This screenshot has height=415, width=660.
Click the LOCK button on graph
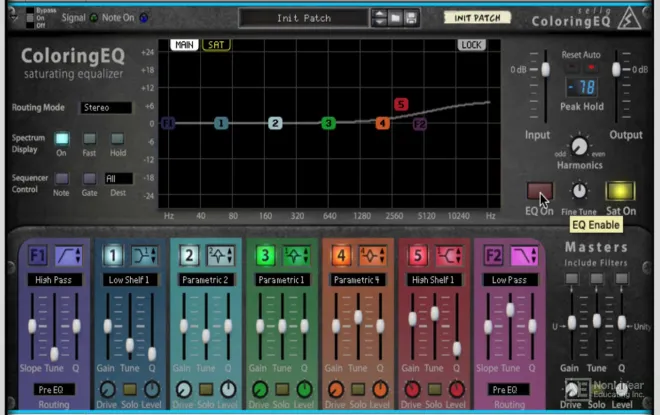pos(471,45)
